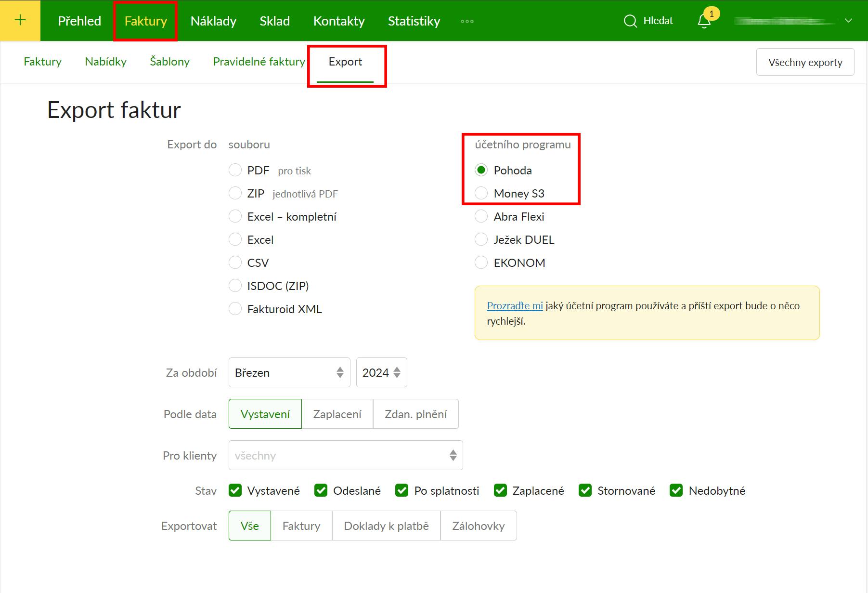This screenshot has height=593, width=868.
Task: Click the search magnifier icon
Action: (x=630, y=21)
